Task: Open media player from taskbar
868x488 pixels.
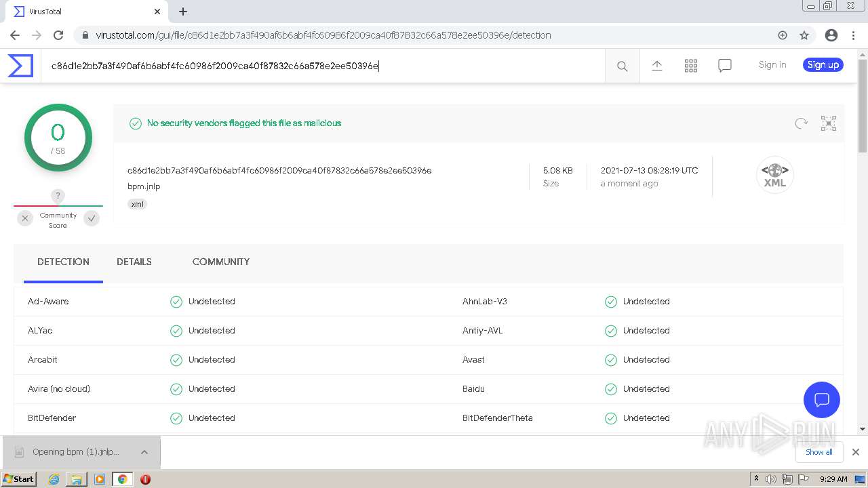Action: (100, 479)
